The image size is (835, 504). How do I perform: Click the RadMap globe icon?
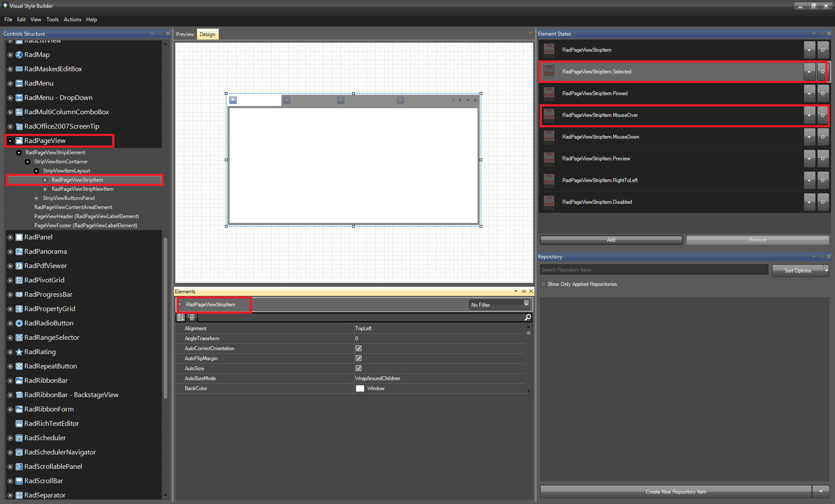coord(19,55)
